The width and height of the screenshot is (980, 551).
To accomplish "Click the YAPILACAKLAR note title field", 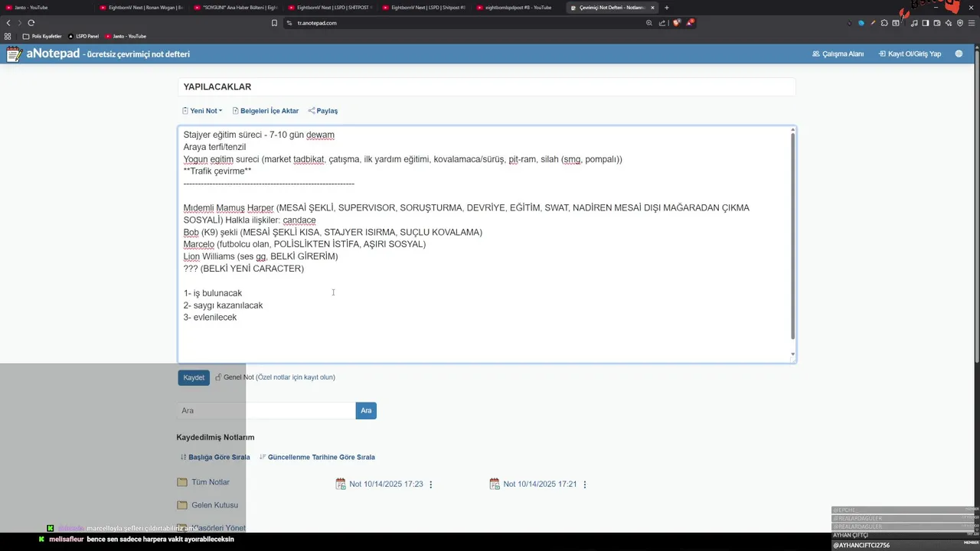I will coord(487,87).
